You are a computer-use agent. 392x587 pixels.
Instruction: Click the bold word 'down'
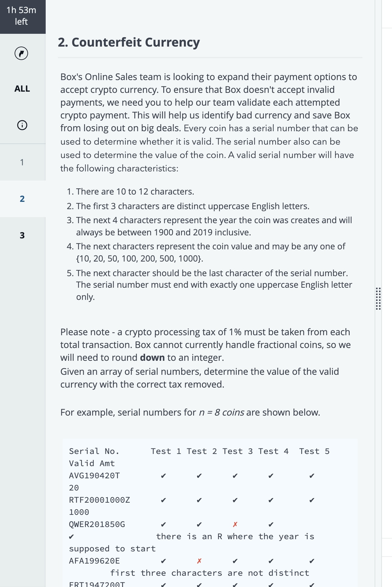pos(152,357)
